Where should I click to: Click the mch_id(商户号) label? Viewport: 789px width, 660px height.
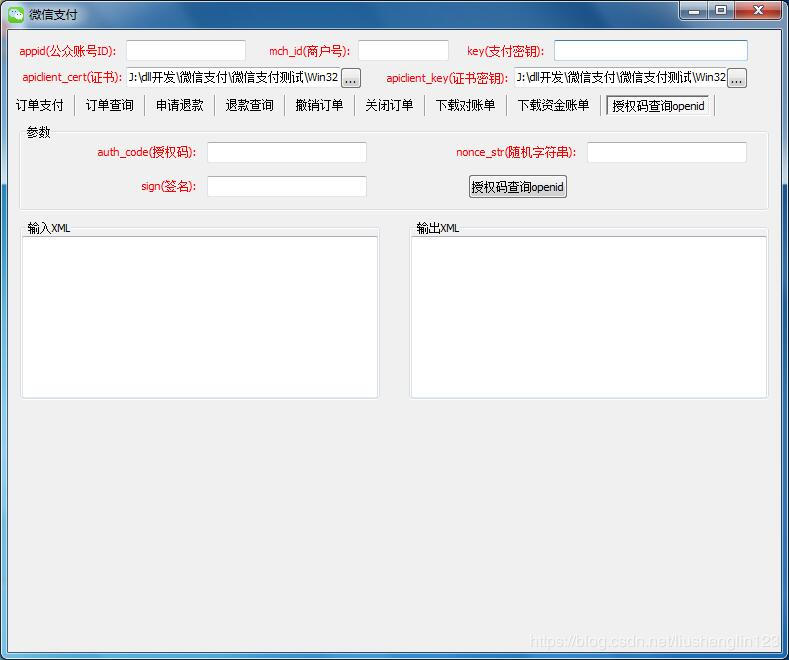[x=309, y=51]
